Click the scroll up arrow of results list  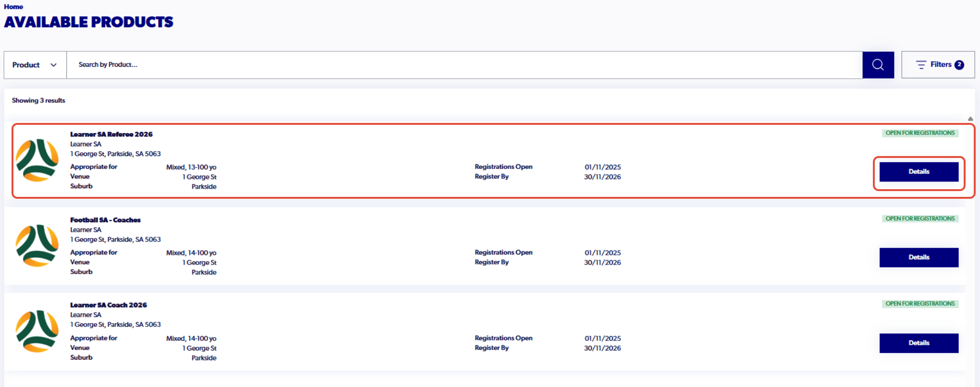(x=970, y=119)
